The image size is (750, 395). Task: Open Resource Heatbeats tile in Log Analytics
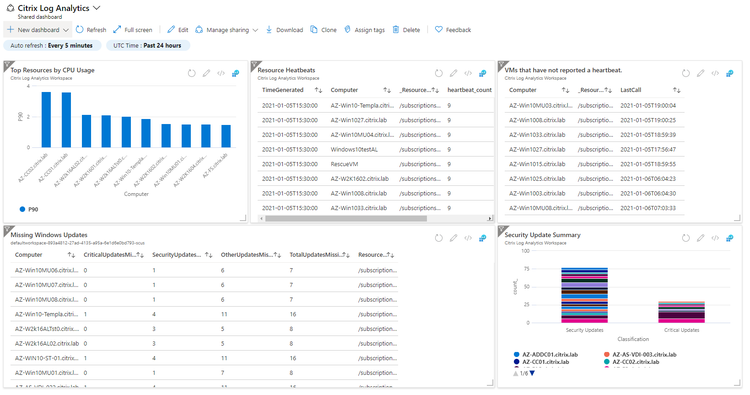point(483,73)
